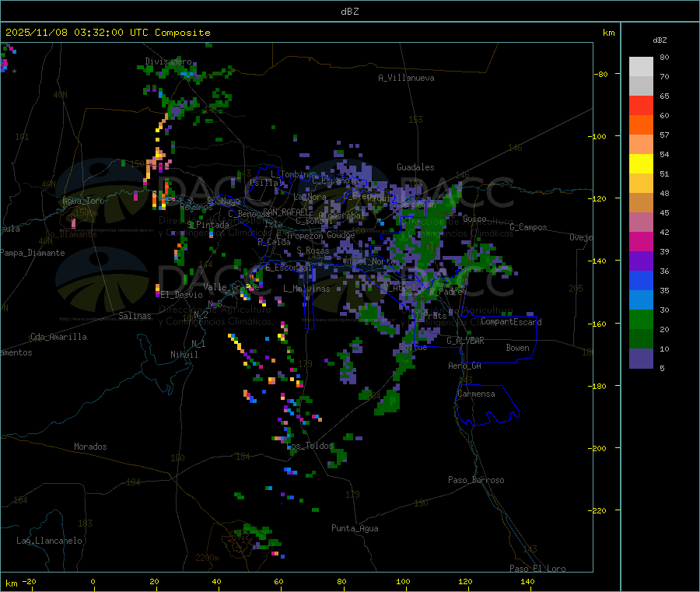
Task: Click the S_Pintada map label
Action: point(208,225)
